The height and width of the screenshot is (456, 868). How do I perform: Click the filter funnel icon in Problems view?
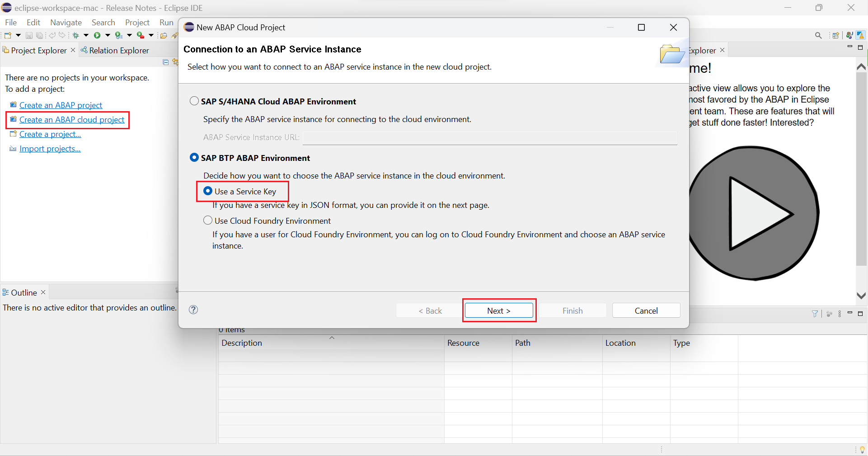pyautogui.click(x=815, y=314)
